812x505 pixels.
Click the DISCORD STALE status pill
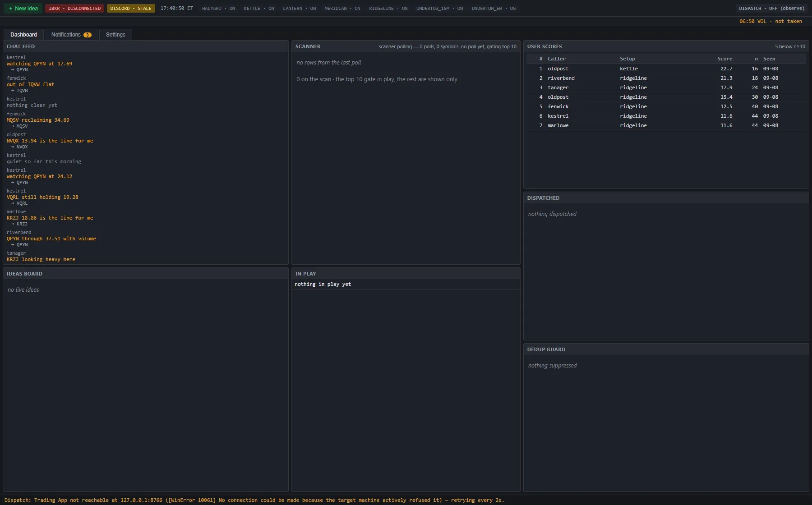point(131,8)
